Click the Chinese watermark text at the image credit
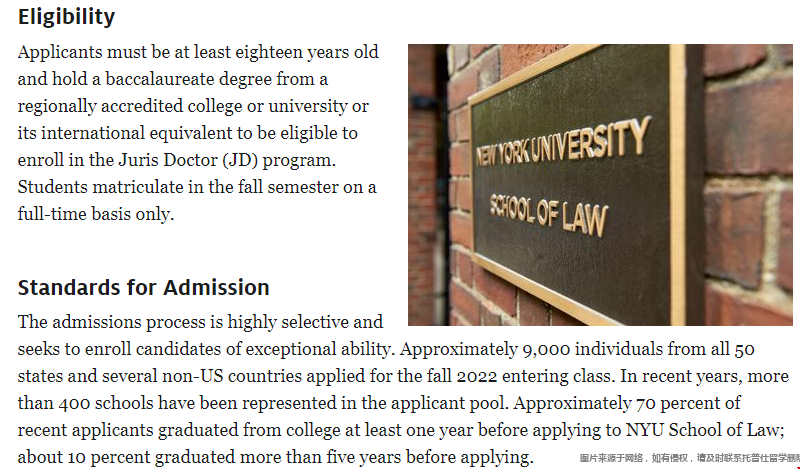The width and height of the screenshot is (800, 469). (689, 458)
